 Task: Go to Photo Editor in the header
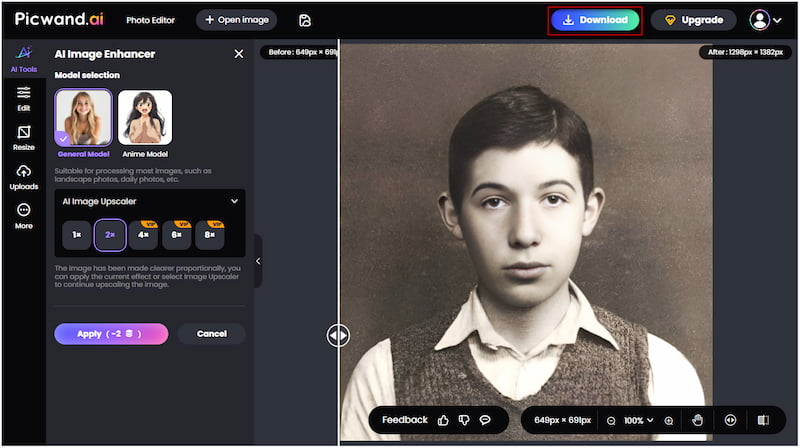click(150, 20)
